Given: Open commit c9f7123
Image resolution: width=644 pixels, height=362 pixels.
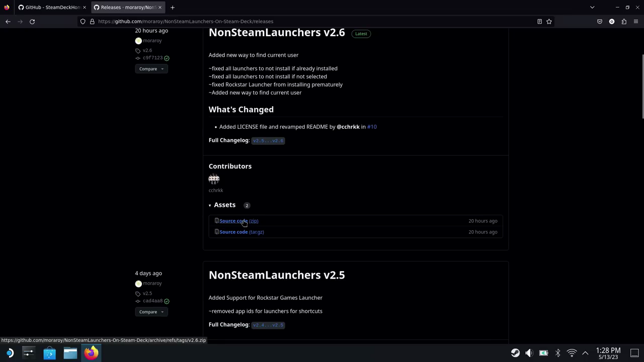Looking at the screenshot, I should [x=152, y=58].
